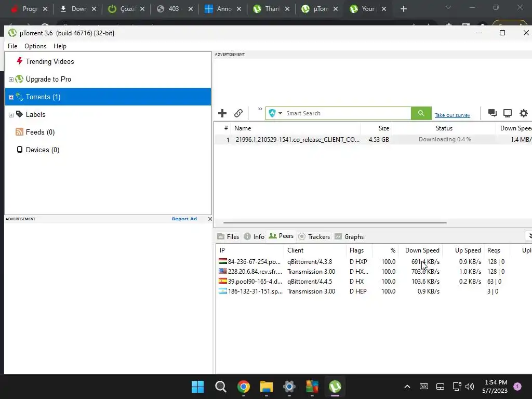The height and width of the screenshot is (399, 532).
Task: Close the left advertisement panel with X
Action: coord(210,219)
